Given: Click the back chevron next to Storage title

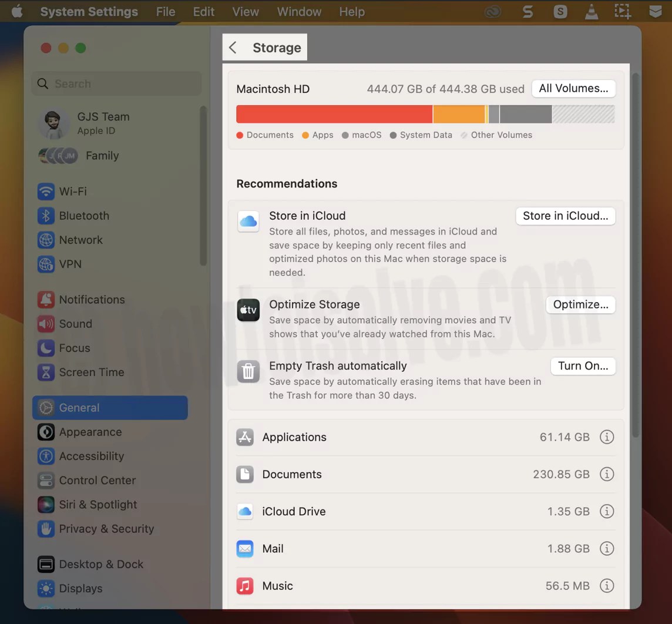Looking at the screenshot, I should click(233, 48).
